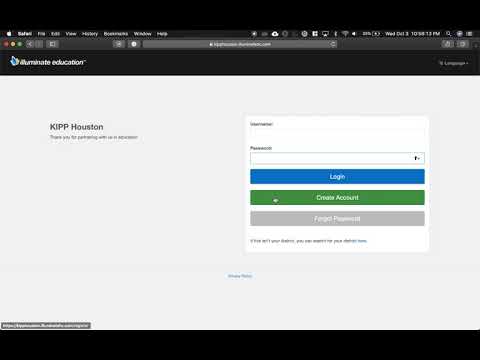The image size is (480, 360).
Task: Click the Share icon in Safari toolbar
Action: (x=447, y=44)
